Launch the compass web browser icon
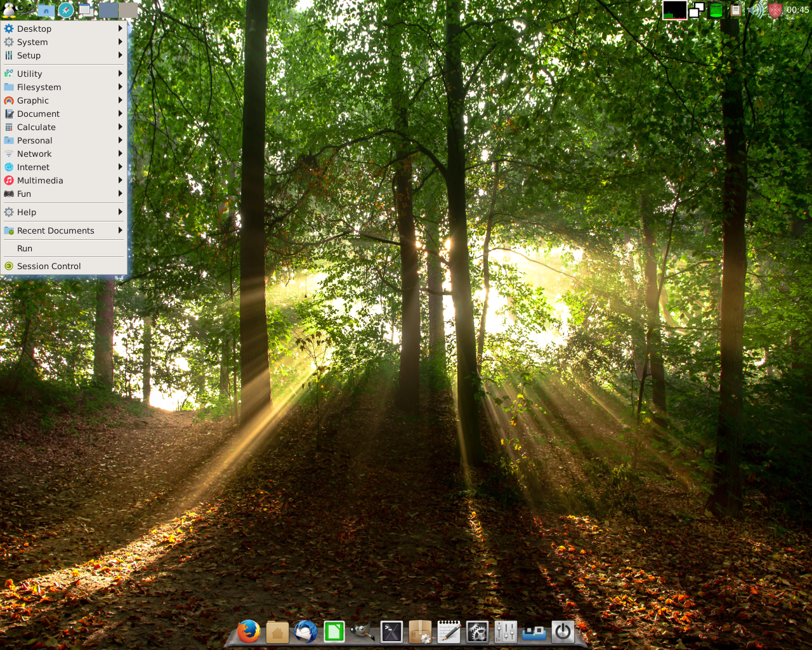Viewport: 812px width, 650px height. pyautogui.click(x=66, y=10)
